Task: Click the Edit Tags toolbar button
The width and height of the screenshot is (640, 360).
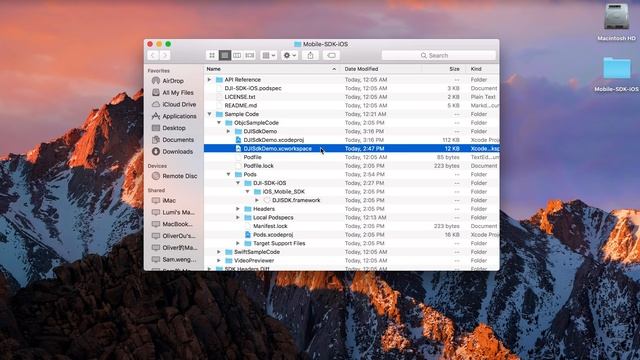Action: click(x=331, y=56)
